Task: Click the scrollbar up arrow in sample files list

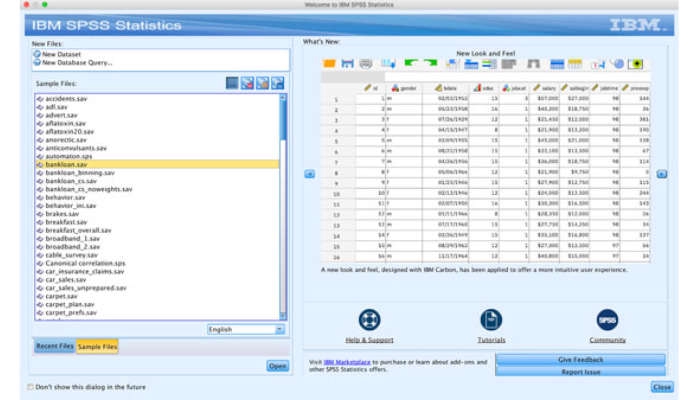Action: [283, 97]
